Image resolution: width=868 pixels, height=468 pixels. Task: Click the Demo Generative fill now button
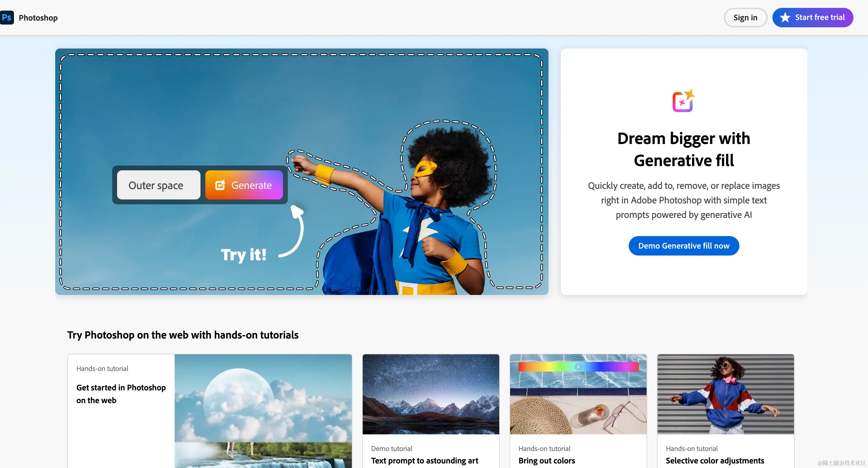(683, 246)
